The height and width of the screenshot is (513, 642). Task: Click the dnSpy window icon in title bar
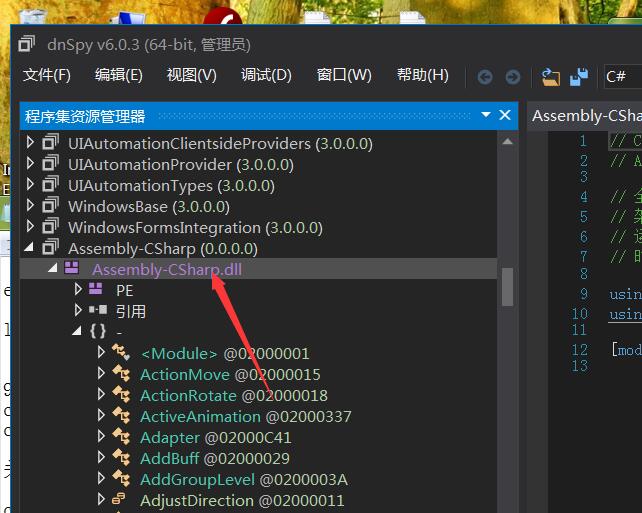click(27, 44)
